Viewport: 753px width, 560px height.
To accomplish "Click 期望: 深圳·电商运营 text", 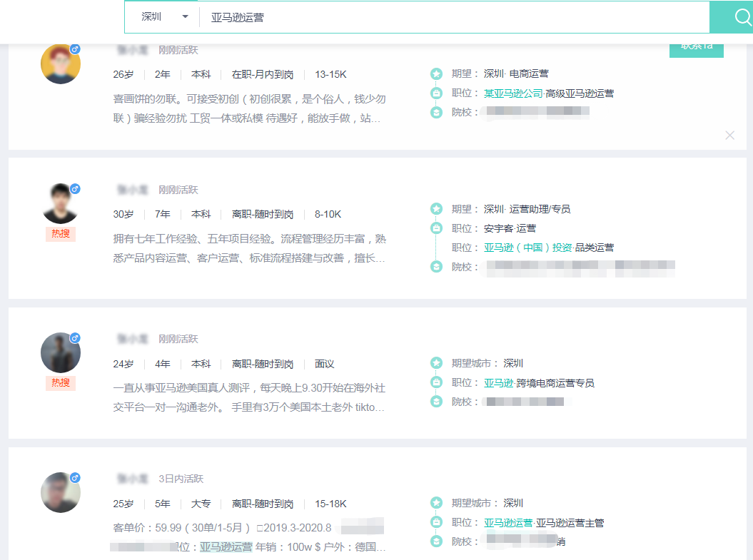I will pos(500,74).
